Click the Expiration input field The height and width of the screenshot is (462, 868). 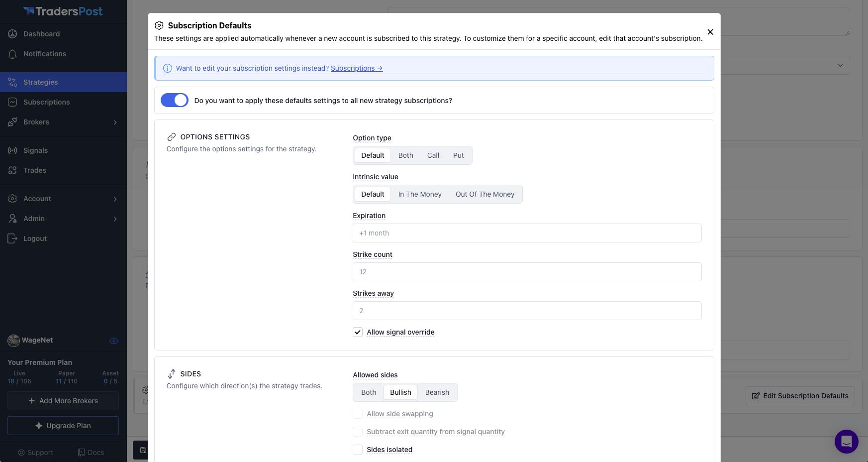coord(527,233)
